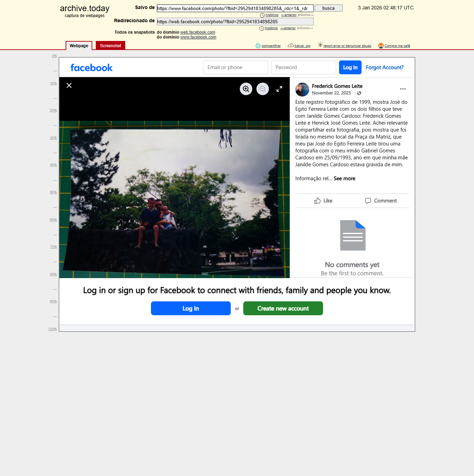This screenshot has height=476, width=474.
Task: Report error or denunciar abuso link
Action: 347,46
